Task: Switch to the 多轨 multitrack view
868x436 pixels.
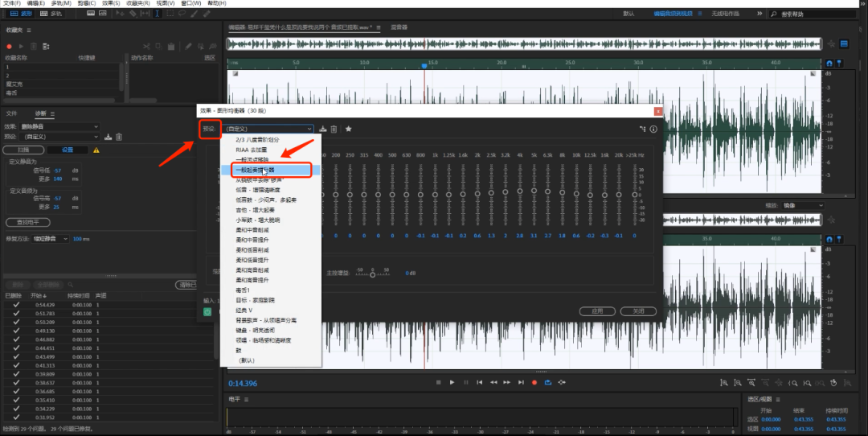Action: [x=51, y=14]
